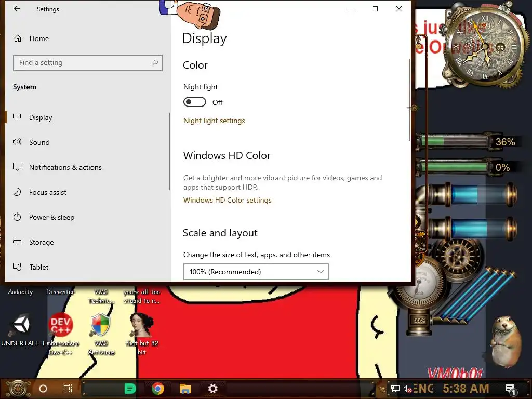Open VM0 Antivirus desktop shortcut

(x=101, y=333)
